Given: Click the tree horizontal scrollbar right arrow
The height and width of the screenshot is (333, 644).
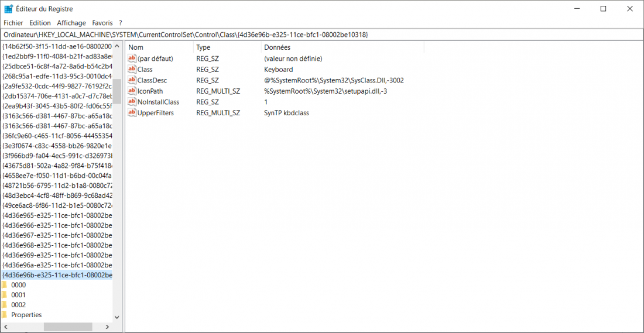Looking at the screenshot, I should [x=107, y=327].
